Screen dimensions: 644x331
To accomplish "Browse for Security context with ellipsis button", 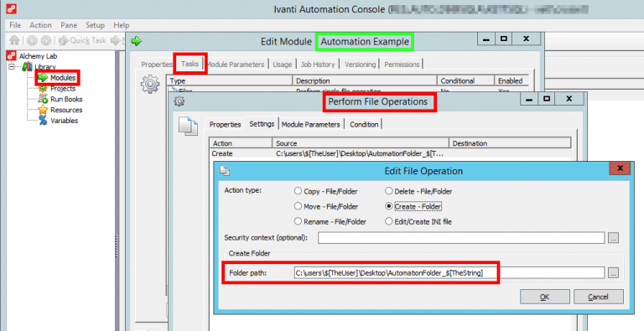I will 613,238.
